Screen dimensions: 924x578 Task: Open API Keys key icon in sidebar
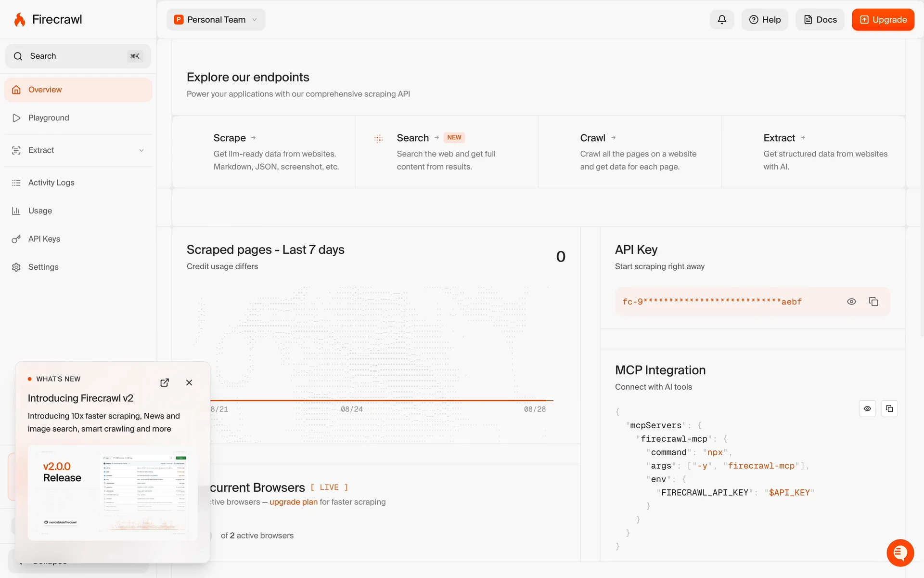pyautogui.click(x=16, y=239)
